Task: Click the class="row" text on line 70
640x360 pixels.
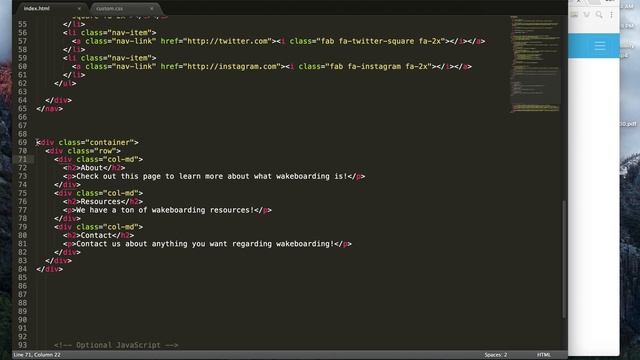Action: point(92,151)
